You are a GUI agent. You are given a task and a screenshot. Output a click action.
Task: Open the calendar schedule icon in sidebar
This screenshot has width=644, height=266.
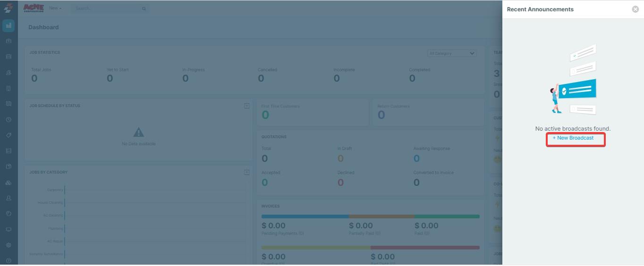point(8,57)
